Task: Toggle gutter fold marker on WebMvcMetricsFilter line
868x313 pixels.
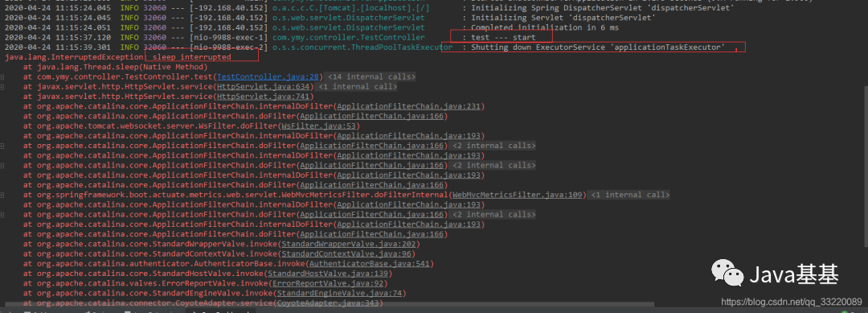Action: point(2,195)
